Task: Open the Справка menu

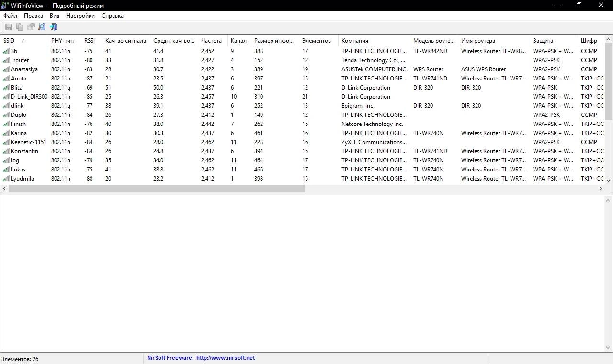Action: (113, 16)
